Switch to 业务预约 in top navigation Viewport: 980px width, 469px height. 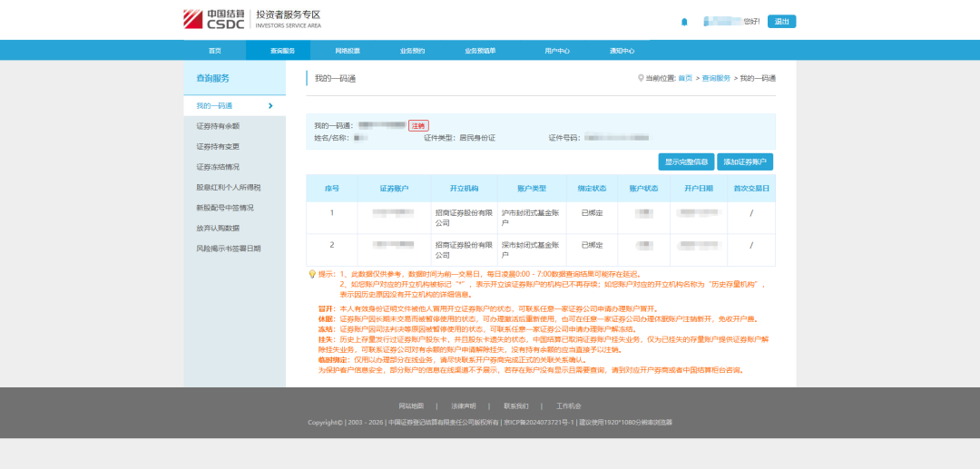(412, 51)
